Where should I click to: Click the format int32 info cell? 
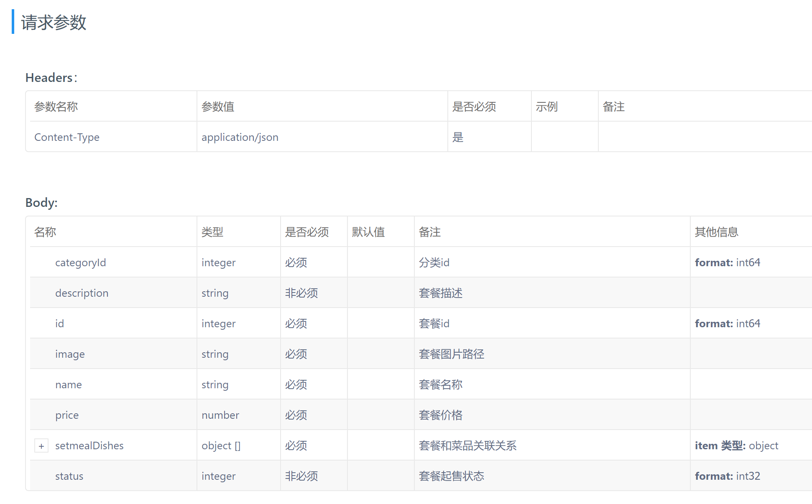[727, 476]
